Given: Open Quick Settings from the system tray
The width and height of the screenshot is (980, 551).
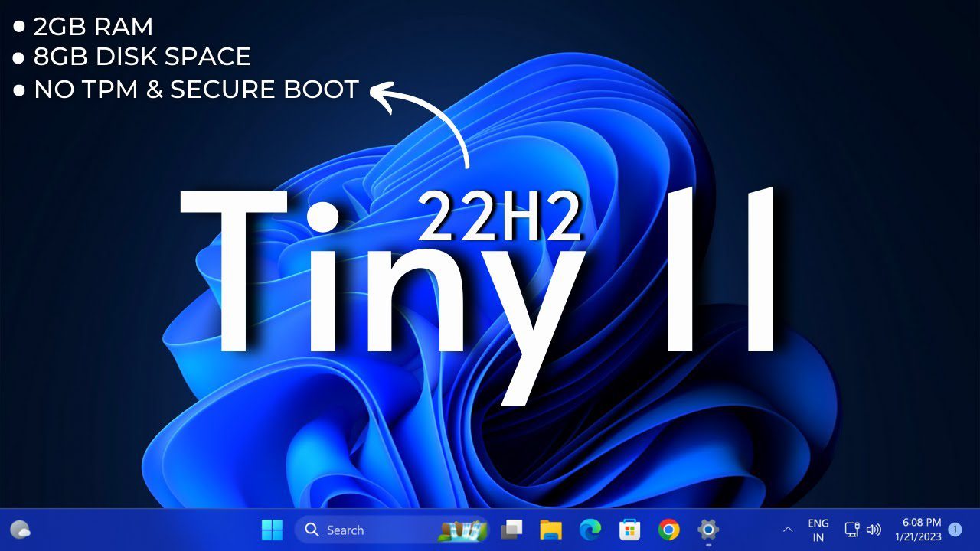Looking at the screenshot, I should [864, 529].
